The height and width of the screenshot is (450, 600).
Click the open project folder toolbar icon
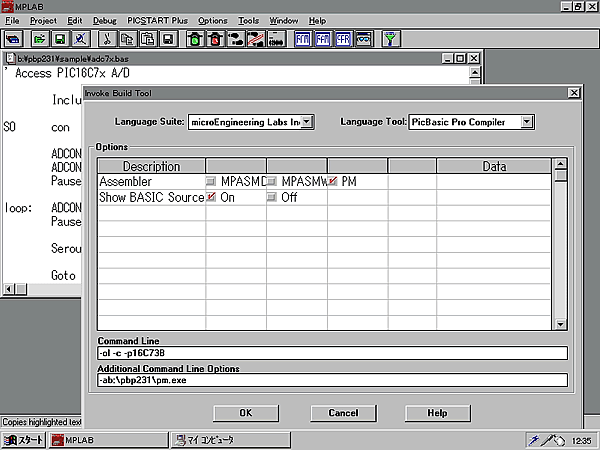(x=39, y=39)
